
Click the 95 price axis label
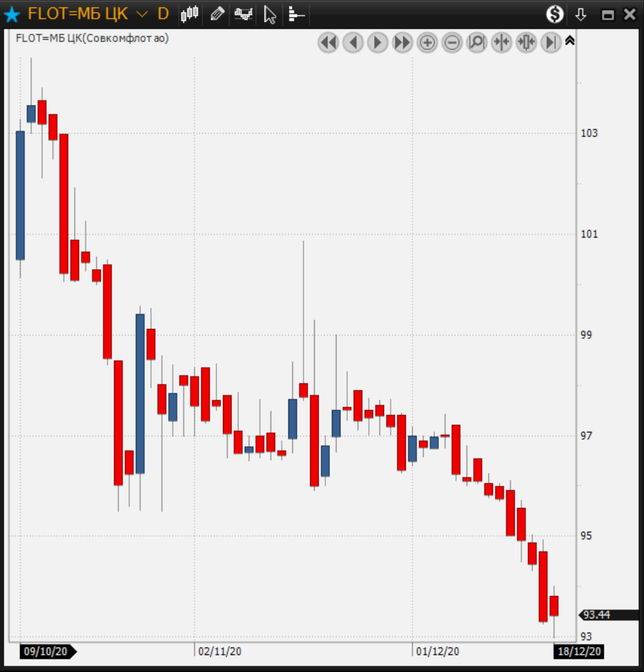pos(586,535)
